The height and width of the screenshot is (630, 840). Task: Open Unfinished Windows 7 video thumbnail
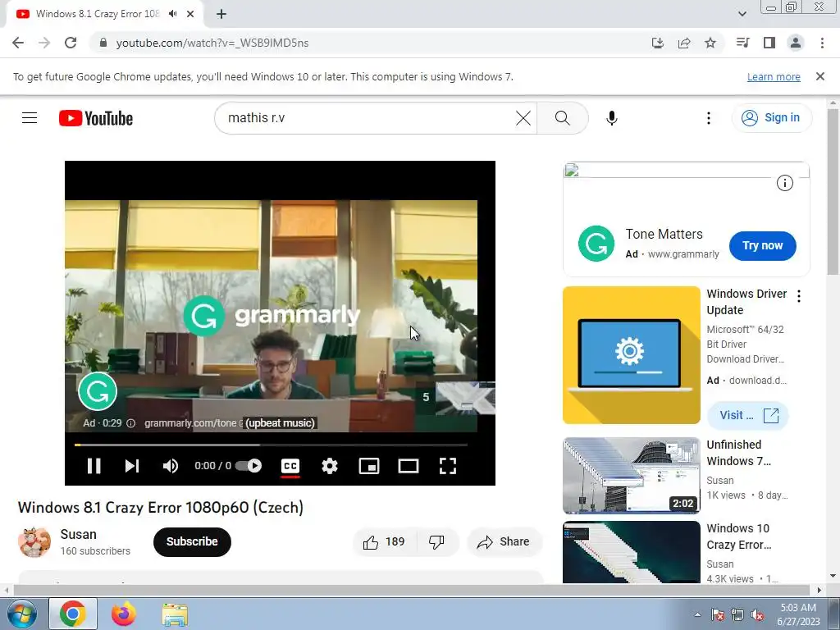(x=631, y=476)
